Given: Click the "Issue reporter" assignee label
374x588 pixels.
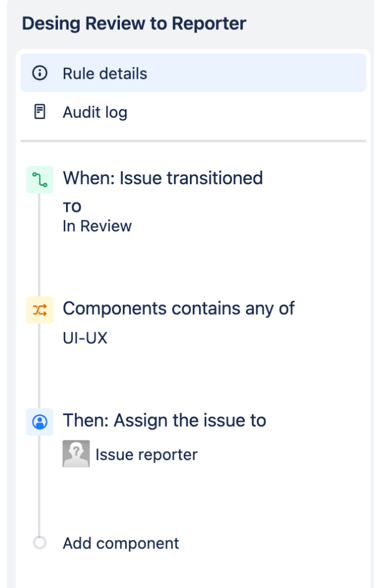Looking at the screenshot, I should pos(146,455).
